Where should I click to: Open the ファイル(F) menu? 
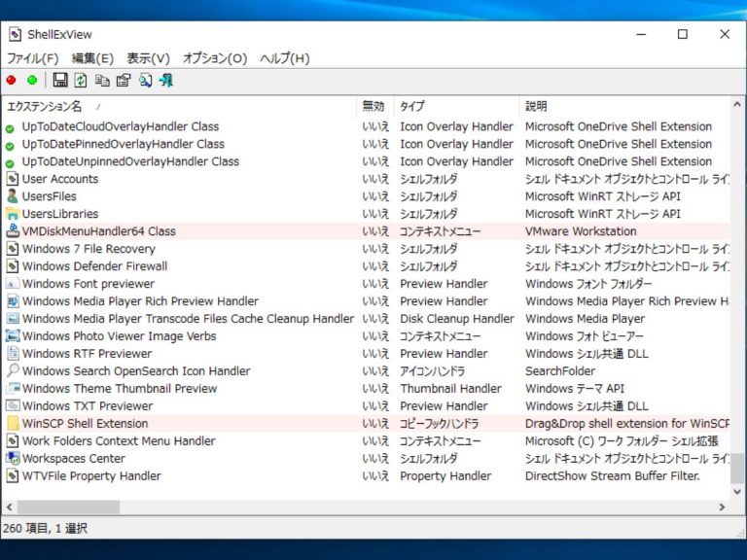pyautogui.click(x=32, y=58)
